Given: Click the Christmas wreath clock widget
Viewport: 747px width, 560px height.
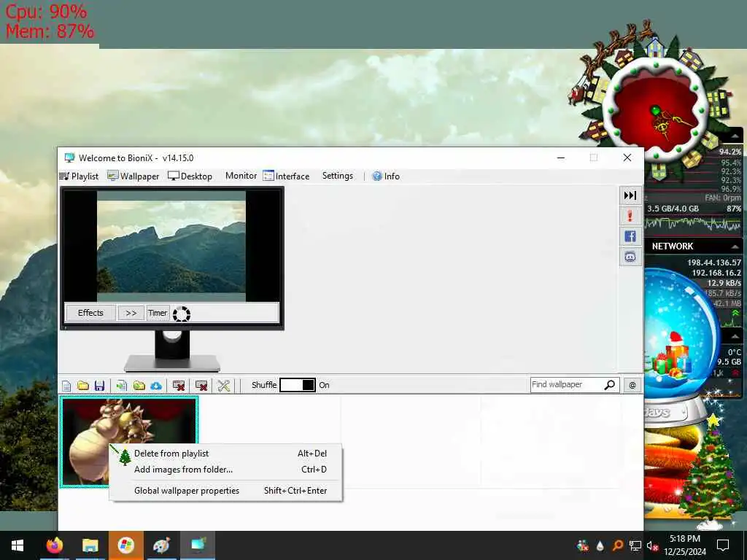Looking at the screenshot, I should tap(655, 109).
